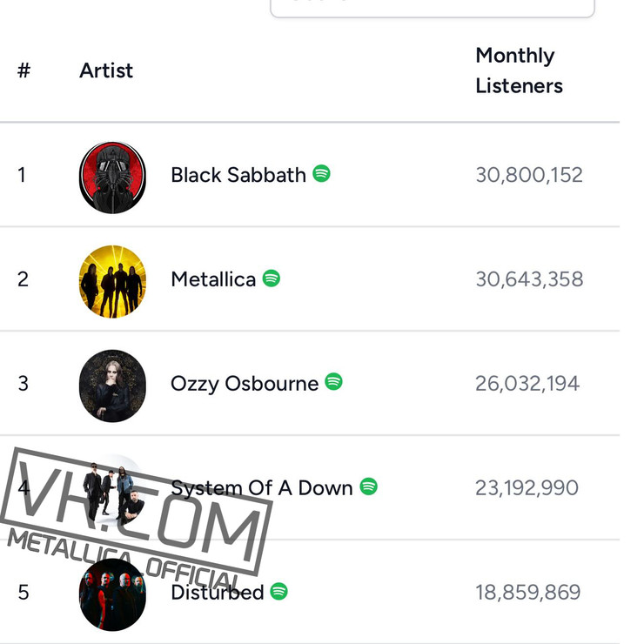Open the System Of A Down name link

pyautogui.click(x=262, y=488)
